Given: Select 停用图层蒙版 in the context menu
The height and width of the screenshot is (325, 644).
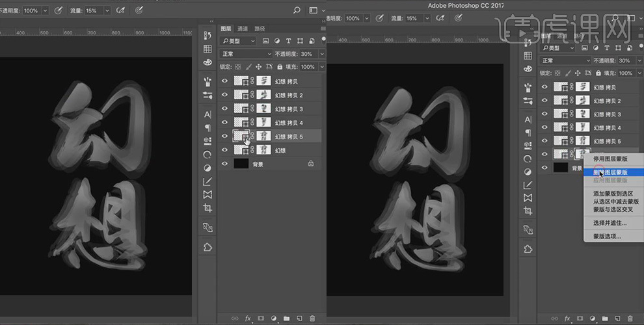Looking at the screenshot, I should [x=610, y=159].
